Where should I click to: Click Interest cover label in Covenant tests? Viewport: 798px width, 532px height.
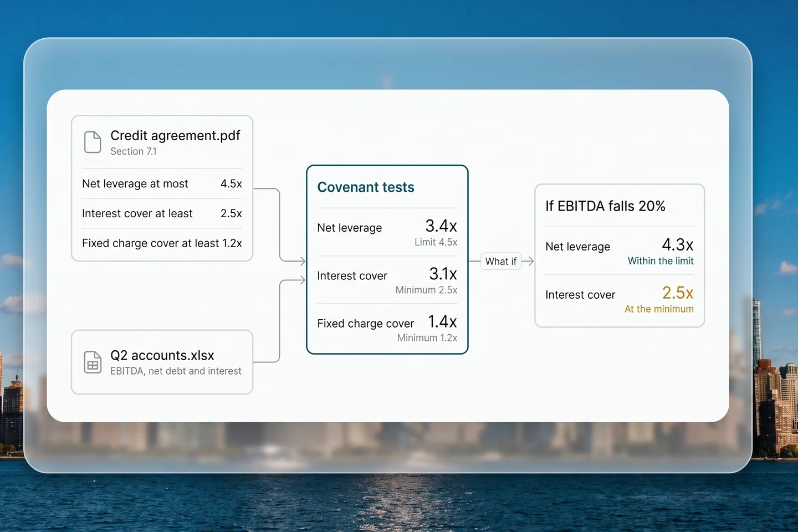coord(352,276)
